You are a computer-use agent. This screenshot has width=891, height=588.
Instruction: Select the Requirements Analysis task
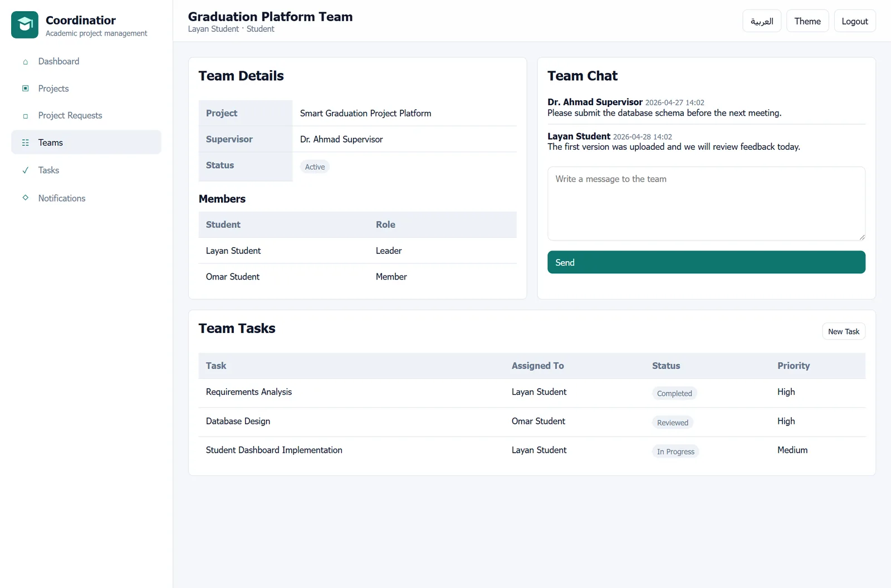click(x=249, y=392)
